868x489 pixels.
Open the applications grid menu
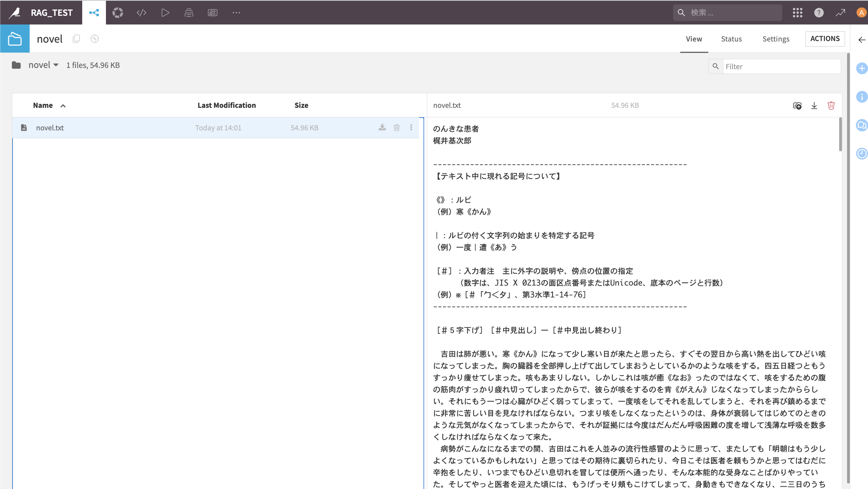(797, 13)
